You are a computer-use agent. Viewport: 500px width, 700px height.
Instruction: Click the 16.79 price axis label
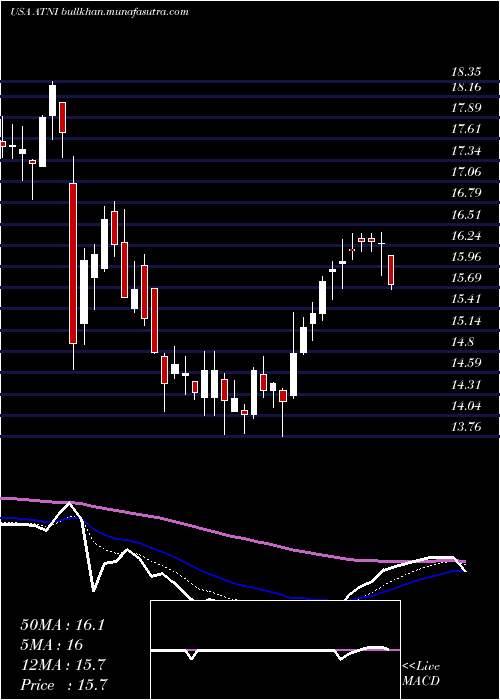click(x=466, y=193)
